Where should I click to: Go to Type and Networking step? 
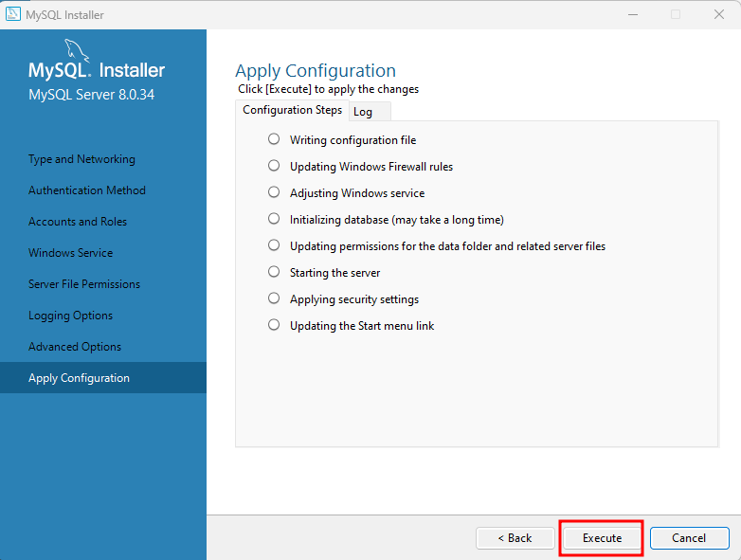tap(81, 159)
